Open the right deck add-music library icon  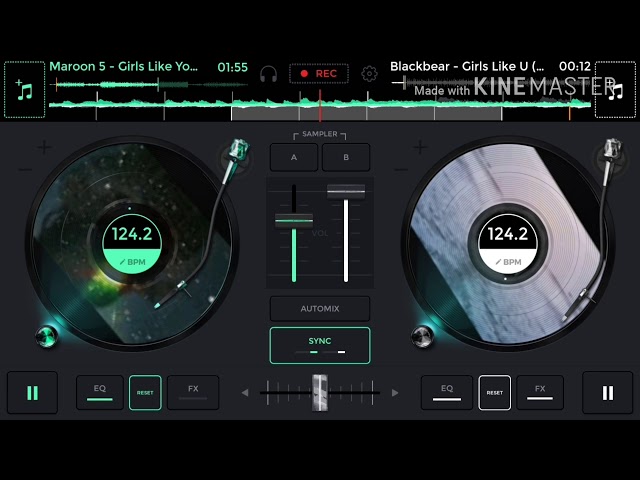(615, 90)
